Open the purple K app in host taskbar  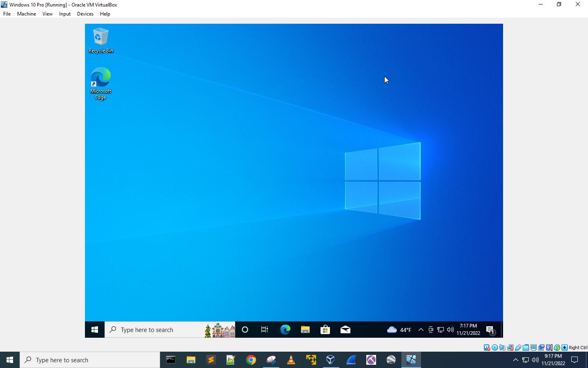click(x=371, y=360)
